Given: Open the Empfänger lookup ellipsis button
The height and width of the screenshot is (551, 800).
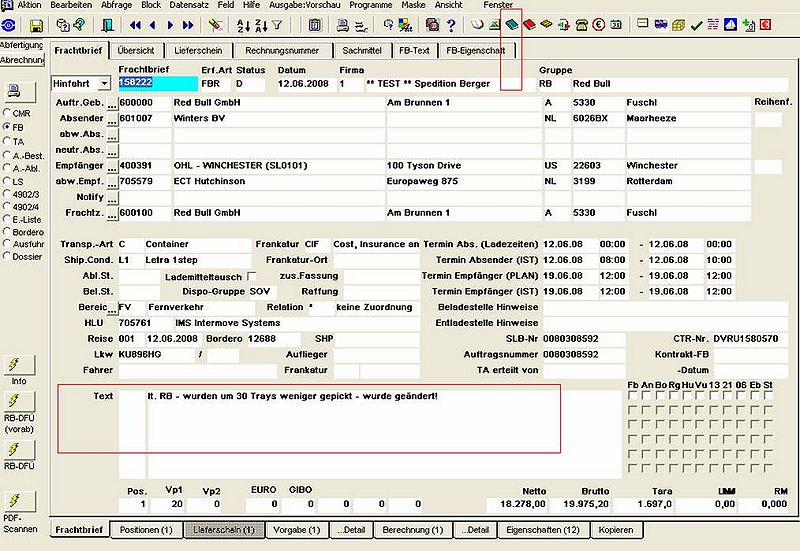Looking at the screenshot, I should pos(112,166).
